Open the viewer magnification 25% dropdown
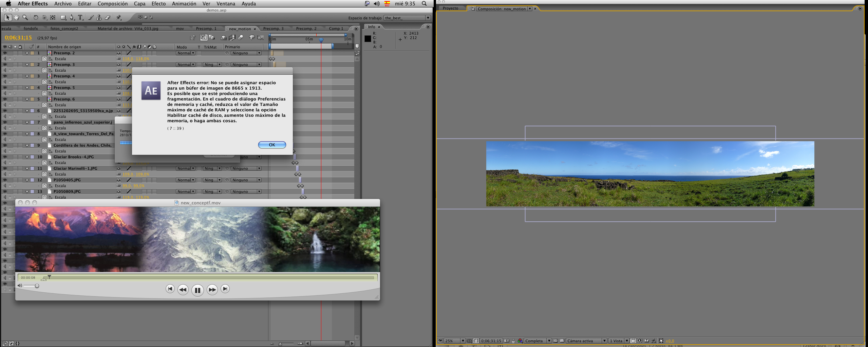868x347 pixels. pyautogui.click(x=454, y=341)
